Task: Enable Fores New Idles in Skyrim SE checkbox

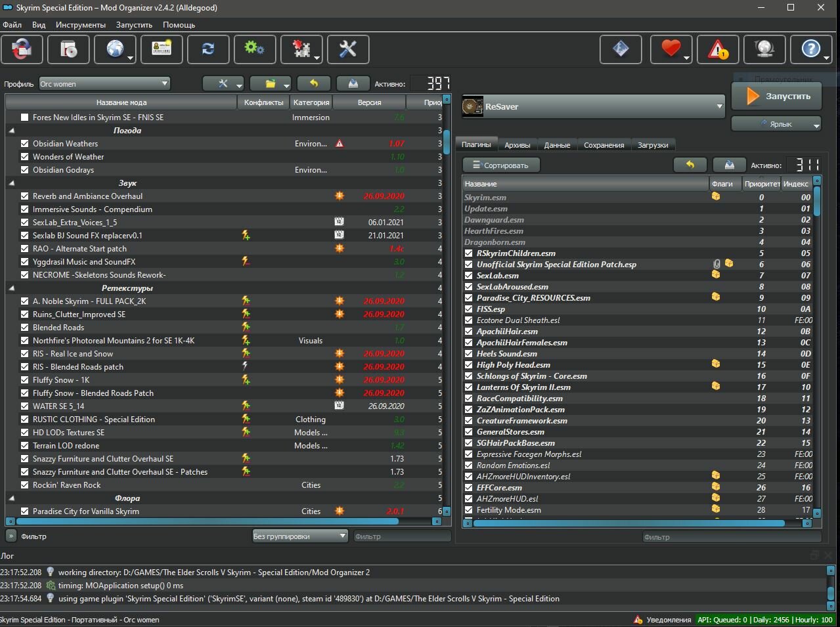Action: (24, 118)
